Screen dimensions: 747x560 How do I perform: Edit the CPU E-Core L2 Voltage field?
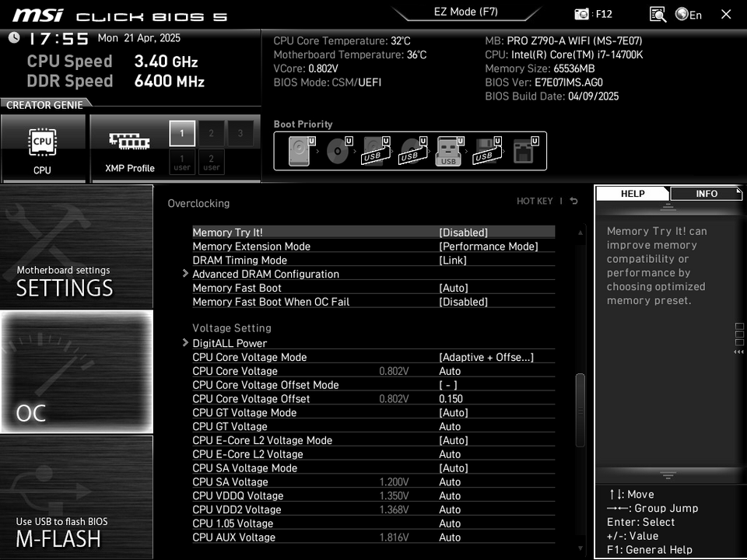coord(450,453)
